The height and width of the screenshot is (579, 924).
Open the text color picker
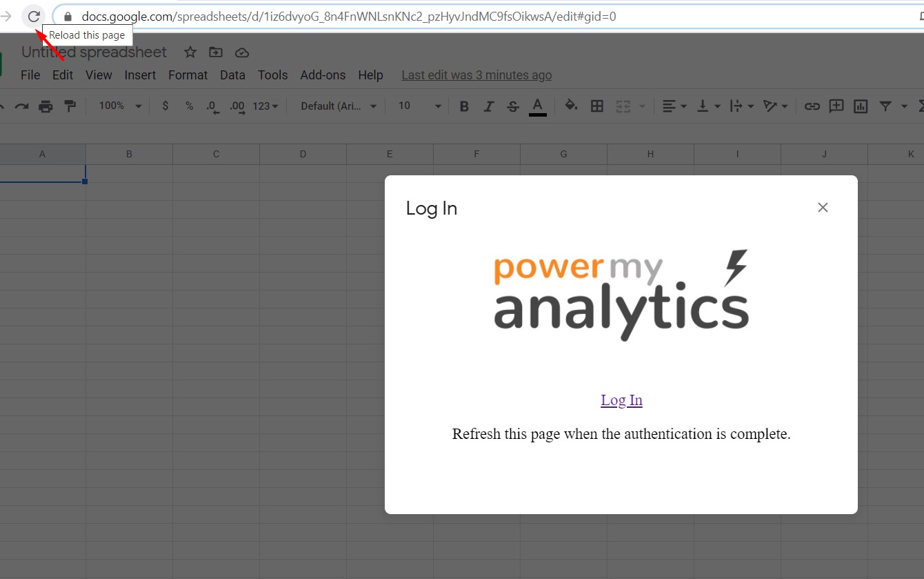click(x=537, y=106)
